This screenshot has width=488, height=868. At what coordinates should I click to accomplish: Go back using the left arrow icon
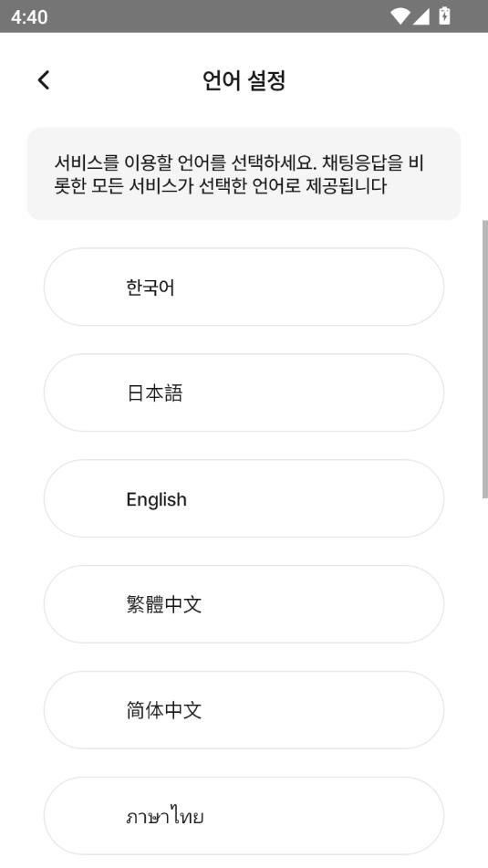point(44,80)
